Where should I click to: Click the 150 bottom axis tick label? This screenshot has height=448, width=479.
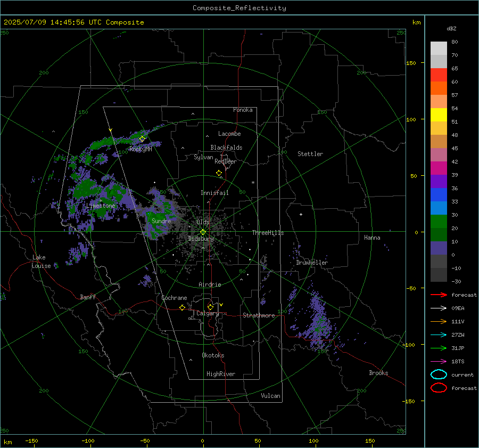coord(370,441)
